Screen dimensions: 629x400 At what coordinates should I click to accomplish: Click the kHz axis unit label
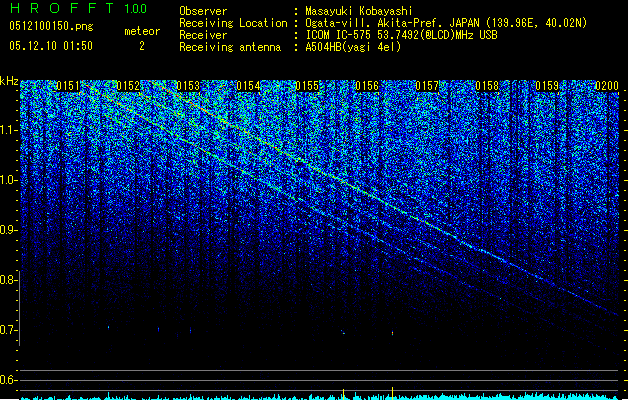point(9,81)
